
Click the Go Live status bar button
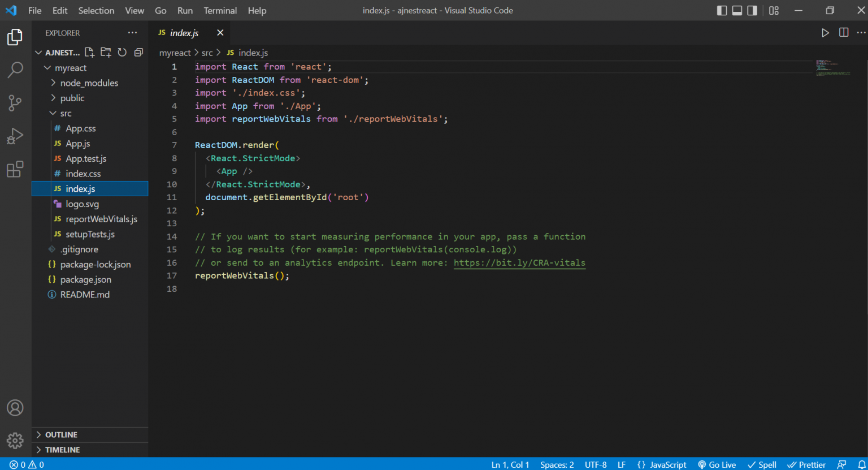coord(717,464)
